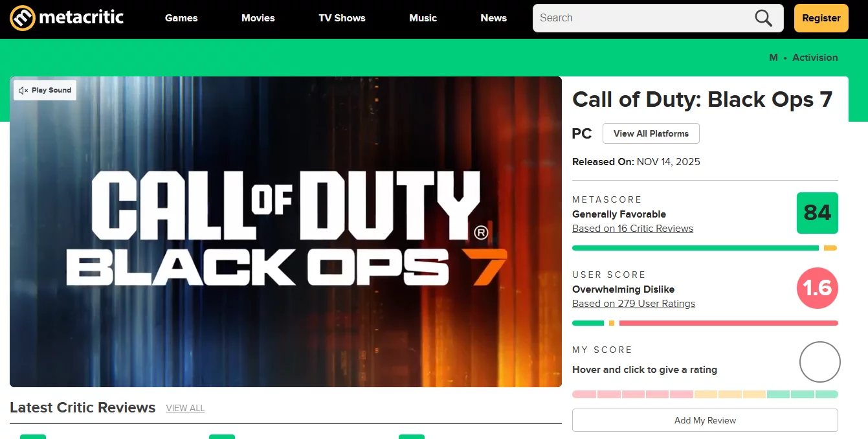The image size is (868, 439).
Task: Open VIEW ALL latest critic reviews
Action: pyautogui.click(x=185, y=408)
